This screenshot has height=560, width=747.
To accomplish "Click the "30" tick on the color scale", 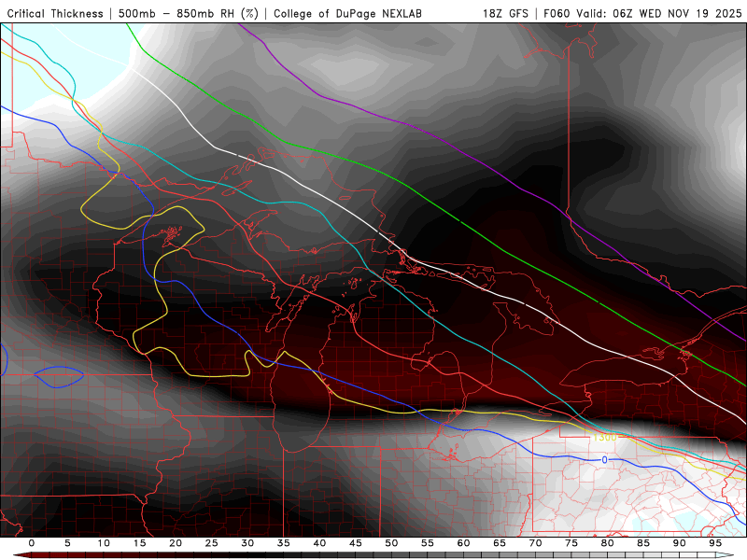I will tap(247, 543).
